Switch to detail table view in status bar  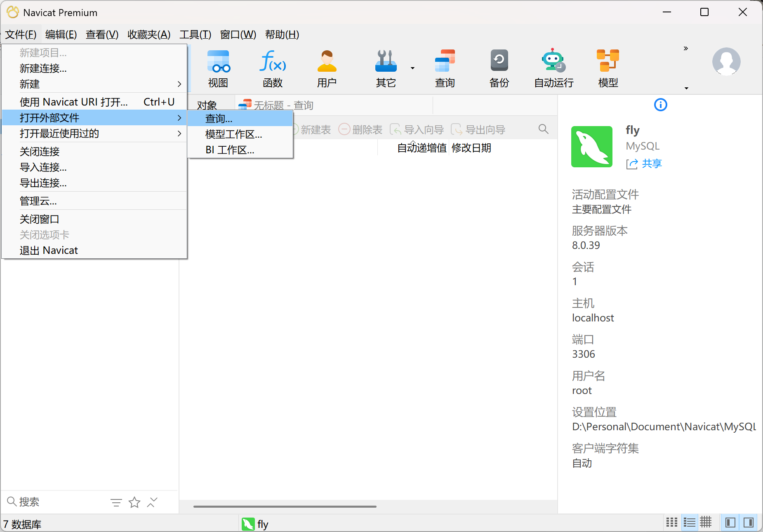point(706,523)
